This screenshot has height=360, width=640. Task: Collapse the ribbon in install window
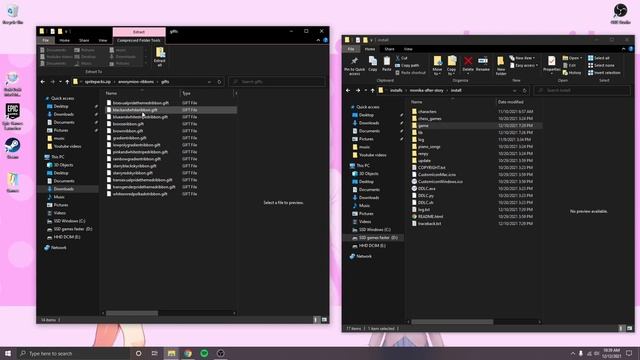[x=623, y=49]
